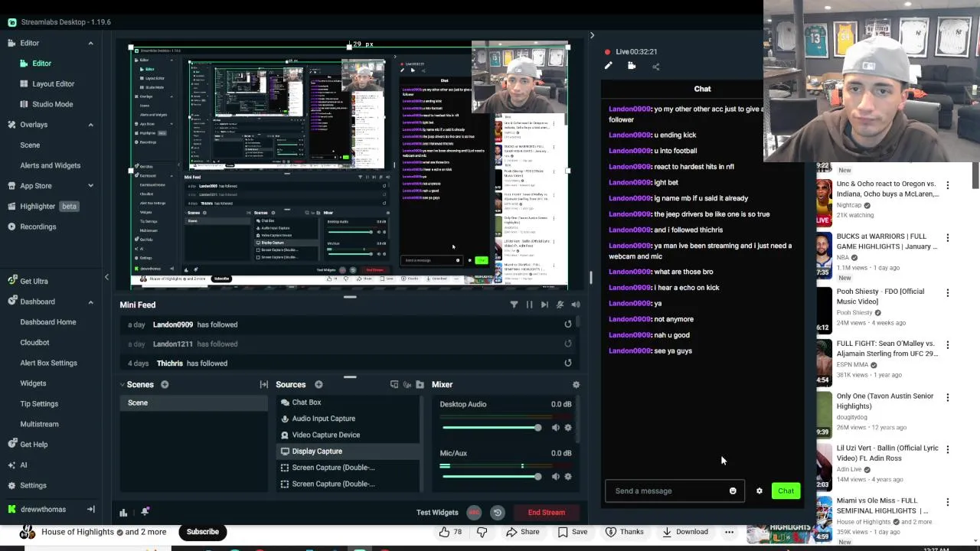Pause the Mini Feed alert queue

pyautogui.click(x=529, y=305)
